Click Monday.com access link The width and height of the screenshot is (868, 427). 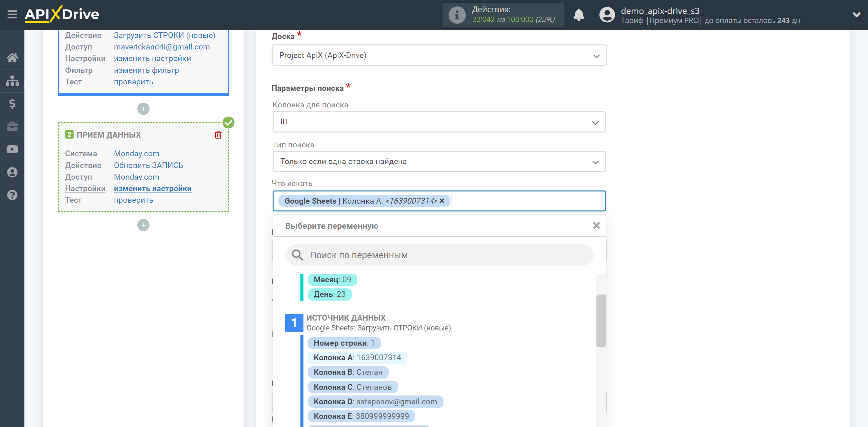(137, 177)
